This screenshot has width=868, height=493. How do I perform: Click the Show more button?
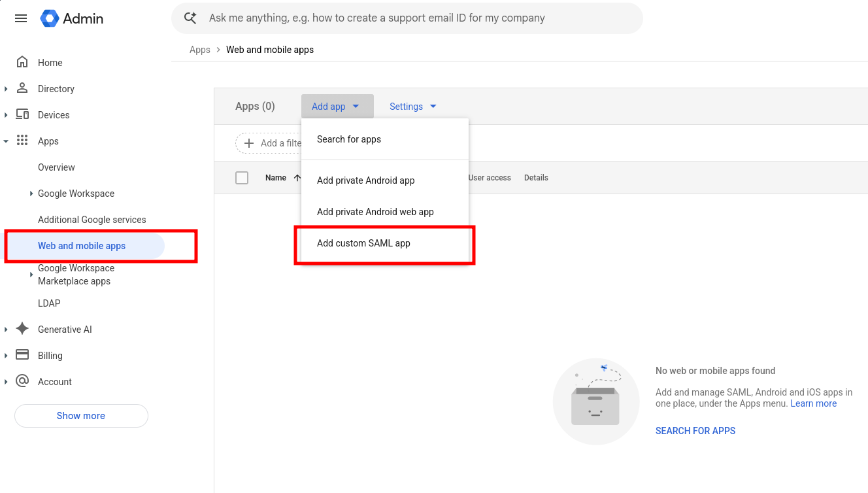[x=81, y=416]
